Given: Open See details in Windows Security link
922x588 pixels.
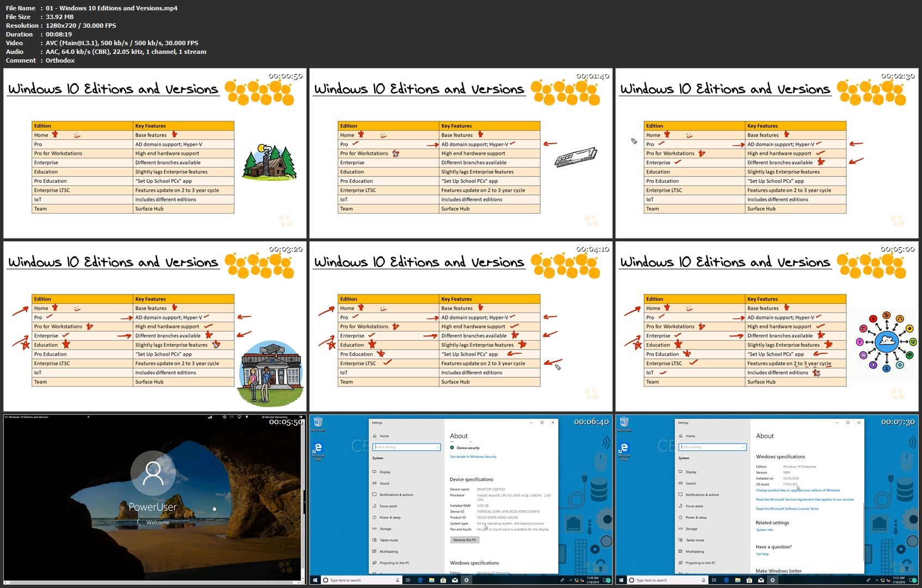Looking at the screenshot, I should tap(473, 457).
